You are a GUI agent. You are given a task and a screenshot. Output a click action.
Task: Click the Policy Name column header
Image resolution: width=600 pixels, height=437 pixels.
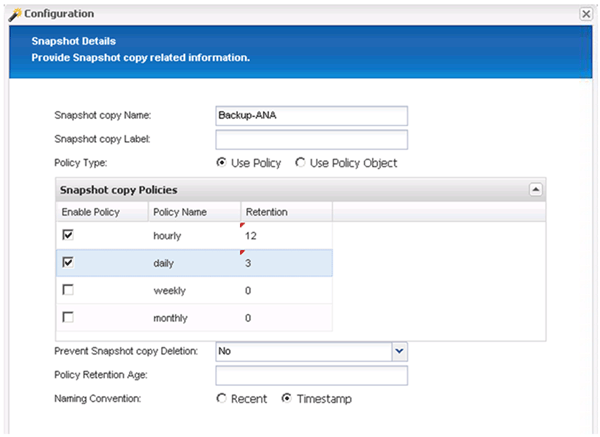(194, 211)
